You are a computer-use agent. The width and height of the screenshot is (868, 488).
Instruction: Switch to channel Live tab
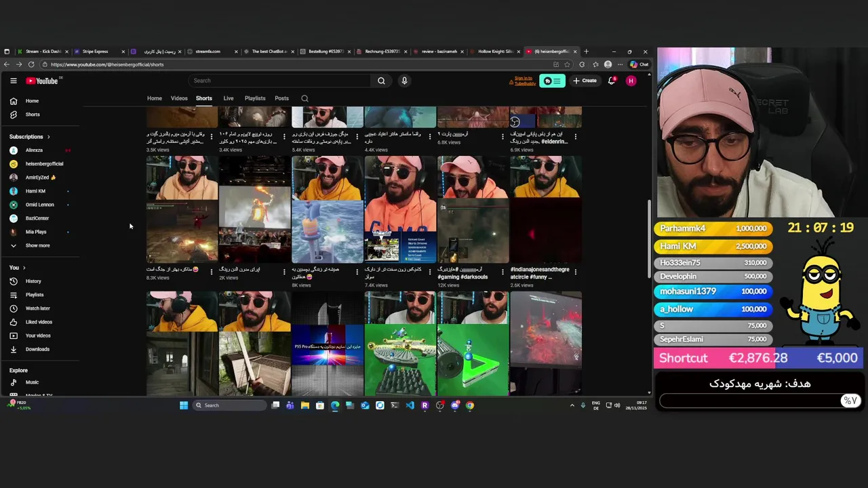229,98
